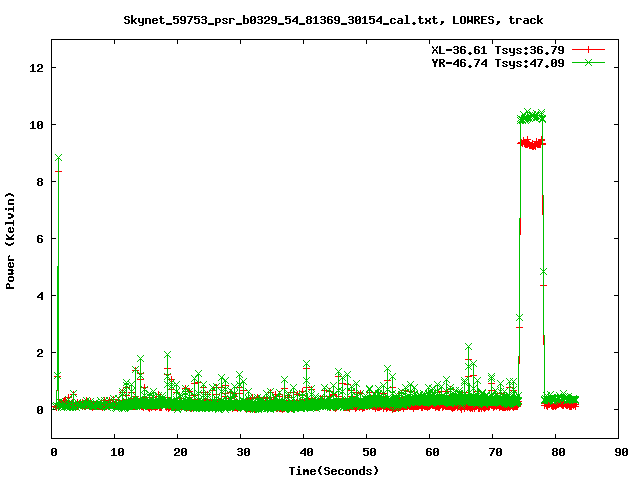Click the y-axis tick label 2
The image size is (640, 480).
pos(40,353)
